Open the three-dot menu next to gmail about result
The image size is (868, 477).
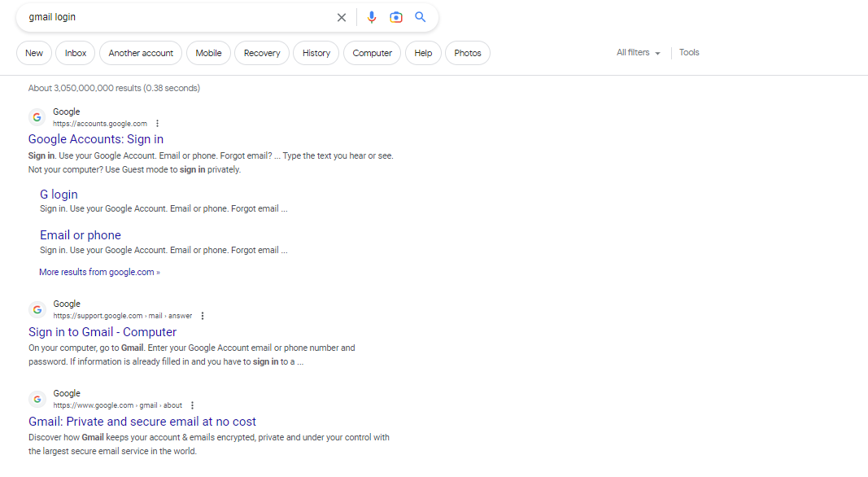(x=192, y=405)
